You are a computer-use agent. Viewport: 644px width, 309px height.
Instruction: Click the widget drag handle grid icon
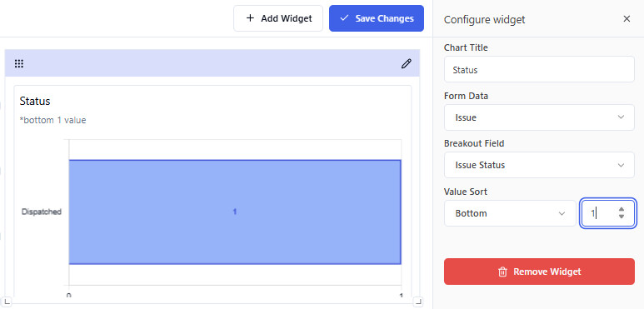click(19, 63)
